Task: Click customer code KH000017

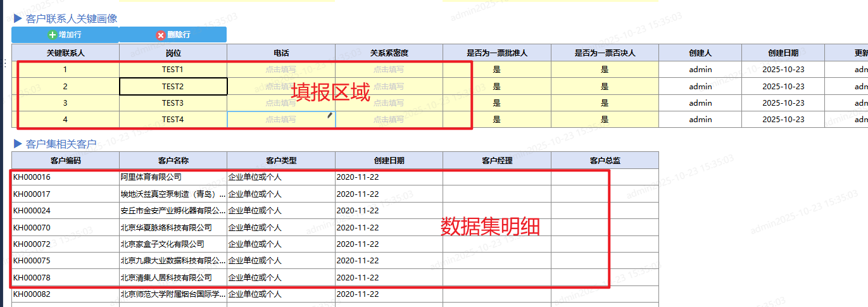Action: pyautogui.click(x=32, y=194)
